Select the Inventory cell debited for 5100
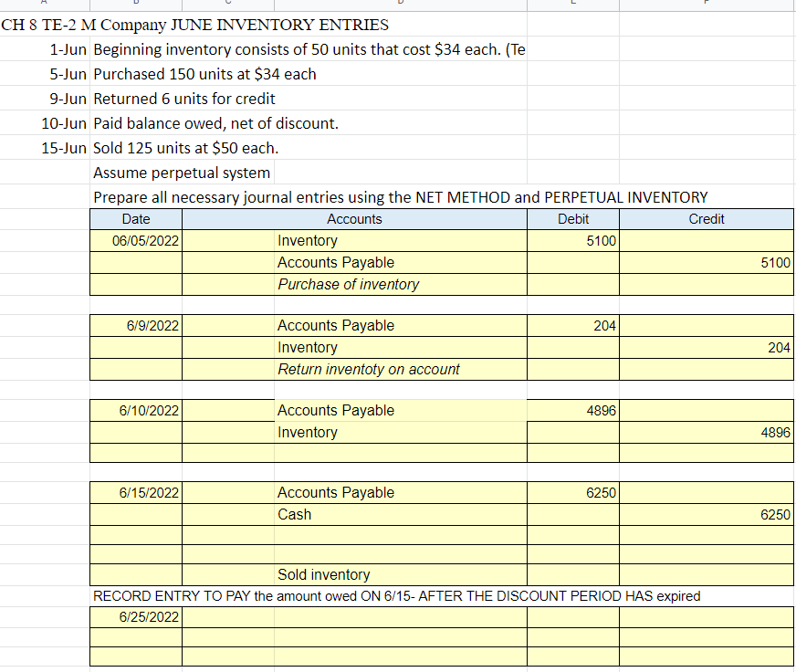Image resolution: width=796 pixels, height=672 pixels. (x=354, y=240)
